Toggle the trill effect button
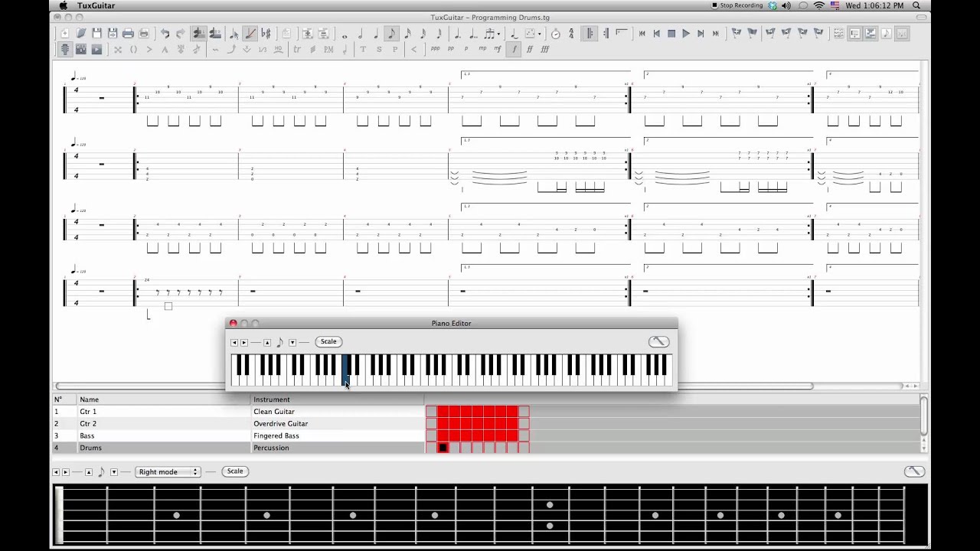This screenshot has height=551, width=980. click(297, 49)
